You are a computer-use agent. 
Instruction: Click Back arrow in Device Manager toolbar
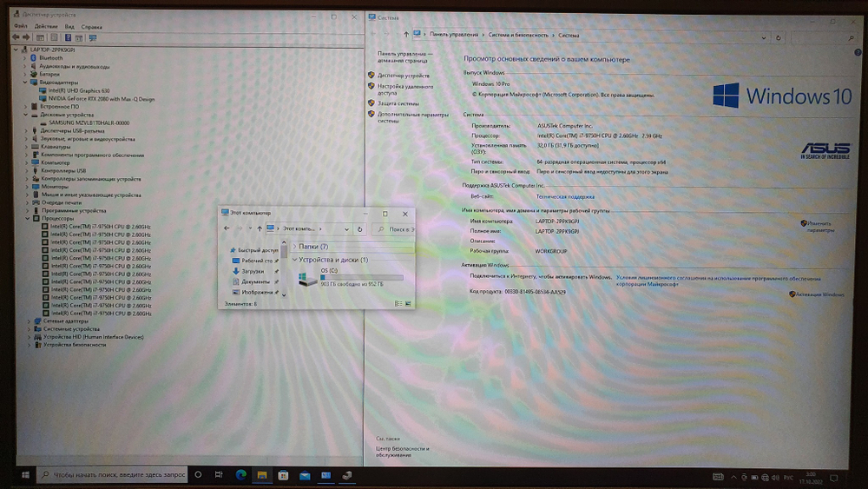click(x=16, y=37)
